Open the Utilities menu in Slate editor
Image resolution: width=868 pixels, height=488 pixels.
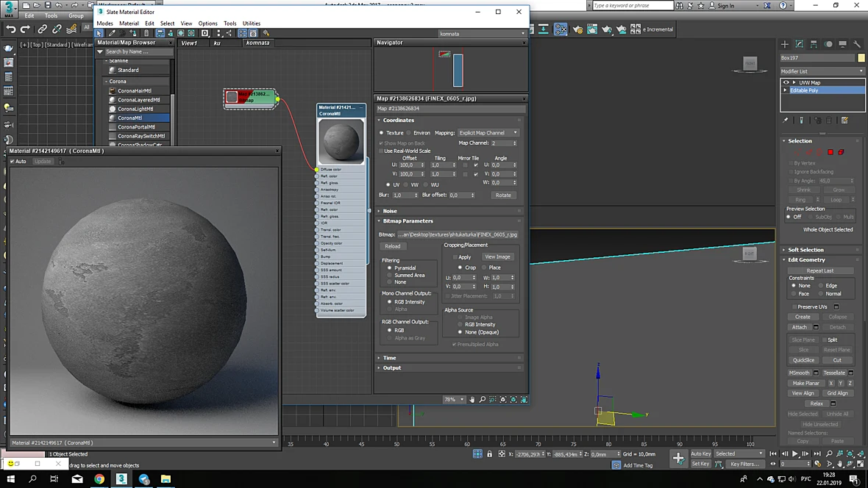tap(252, 24)
